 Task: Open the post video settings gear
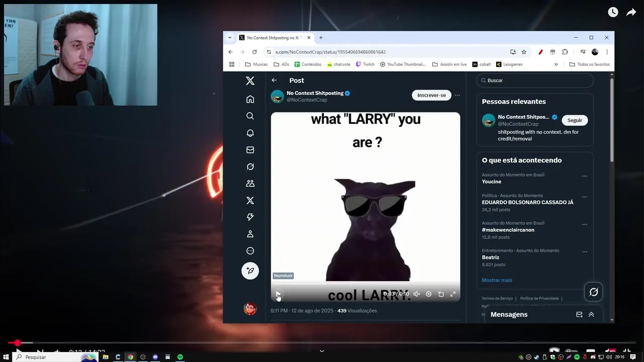pyautogui.click(x=429, y=294)
